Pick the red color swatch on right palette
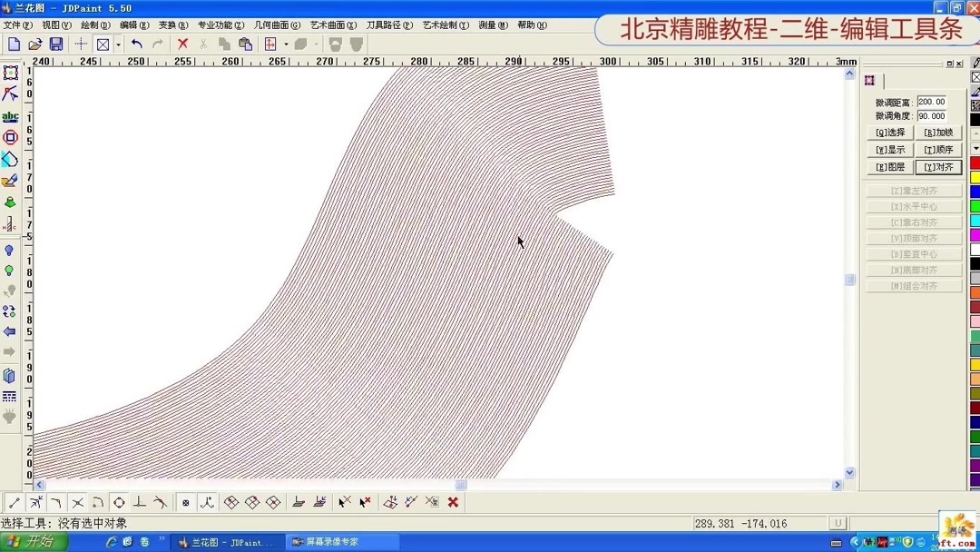Viewport: 980px width, 552px height. (974, 162)
